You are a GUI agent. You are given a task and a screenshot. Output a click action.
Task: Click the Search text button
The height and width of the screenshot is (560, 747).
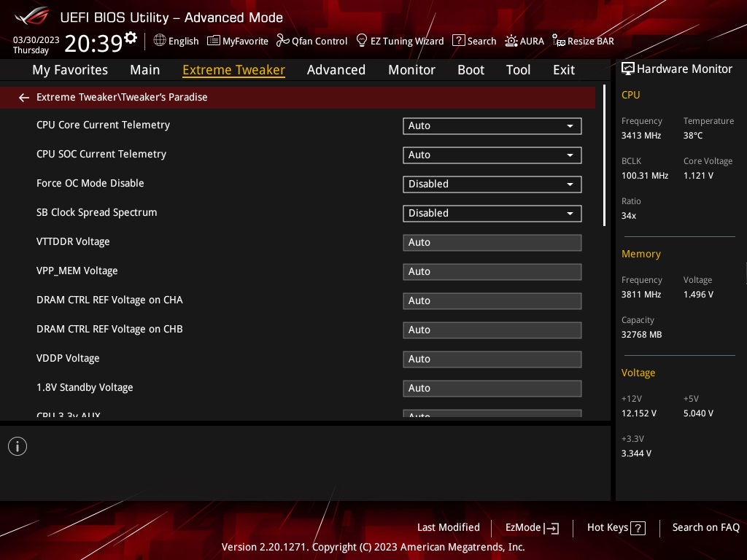tap(481, 41)
